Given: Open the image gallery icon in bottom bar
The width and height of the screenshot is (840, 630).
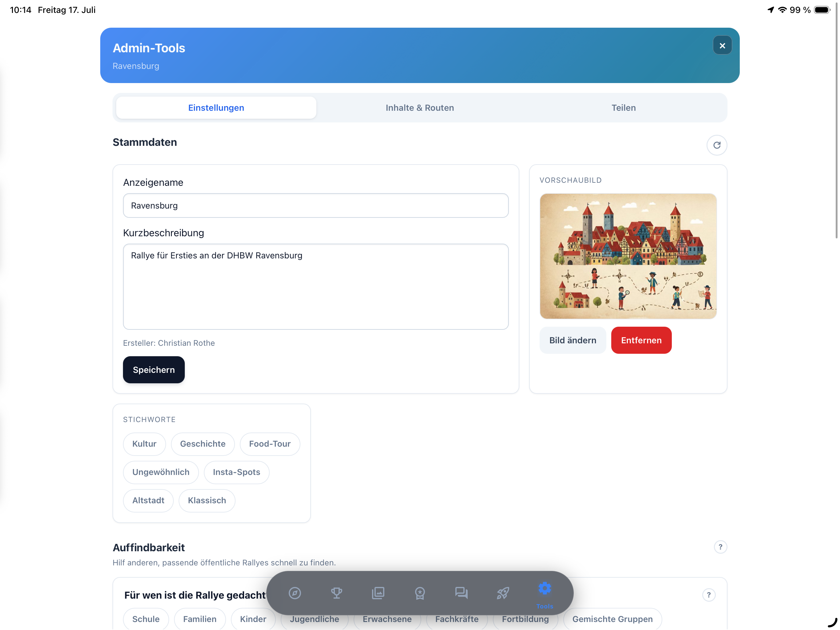Looking at the screenshot, I should [x=378, y=593].
